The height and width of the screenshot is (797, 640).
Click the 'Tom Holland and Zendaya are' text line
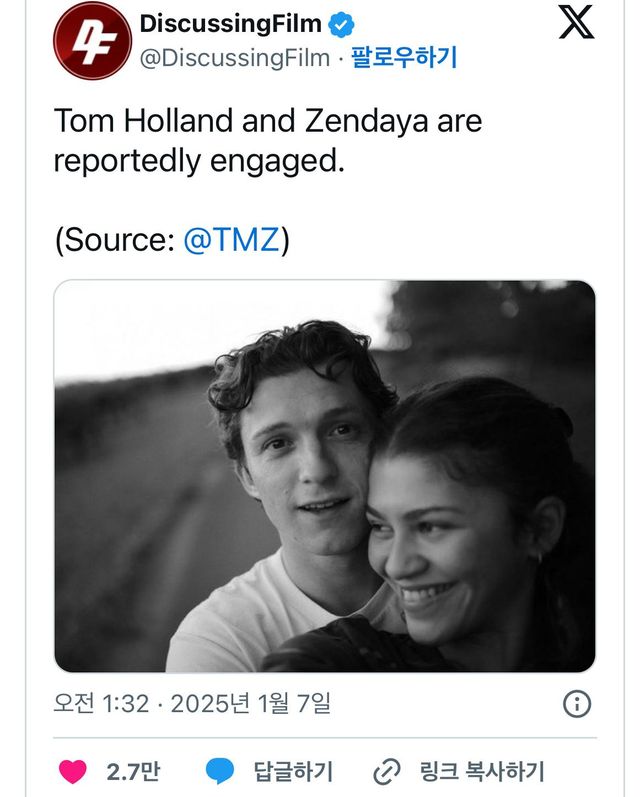pyautogui.click(x=268, y=121)
